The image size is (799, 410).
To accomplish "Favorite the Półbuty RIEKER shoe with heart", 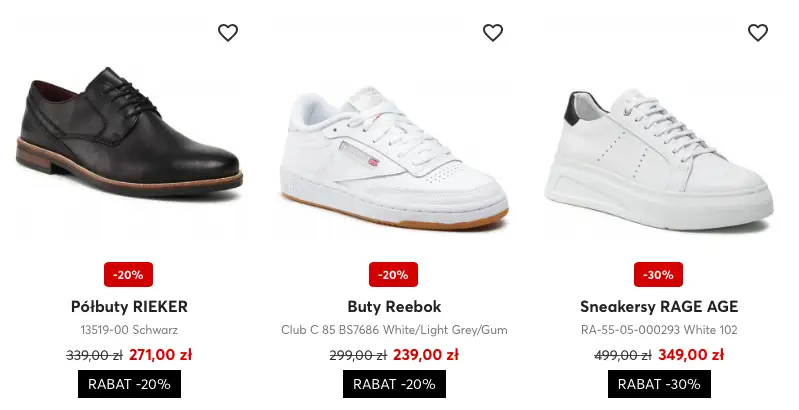I will [228, 33].
